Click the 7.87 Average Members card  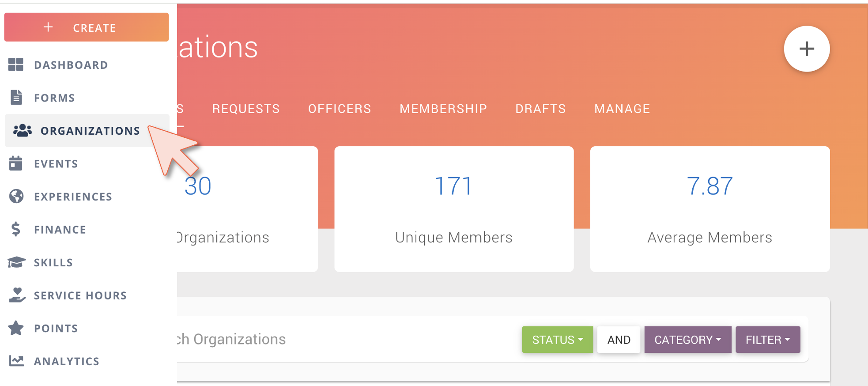point(710,209)
